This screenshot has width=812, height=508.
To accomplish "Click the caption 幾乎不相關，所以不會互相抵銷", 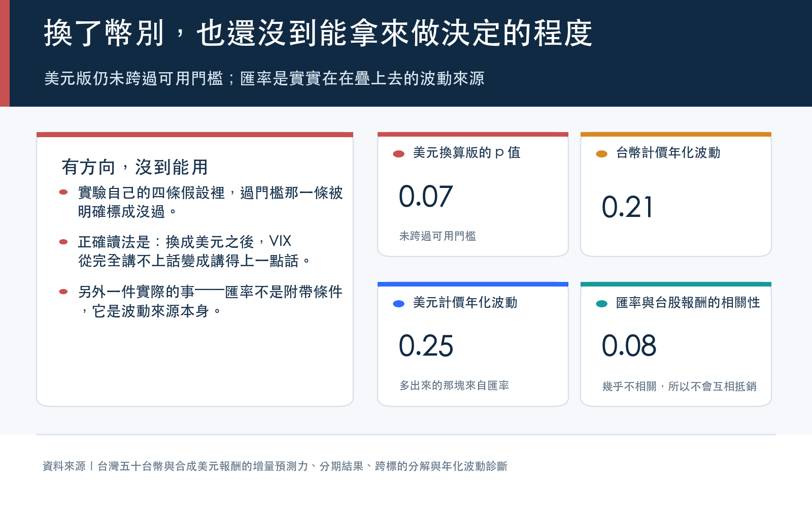I will (680, 386).
